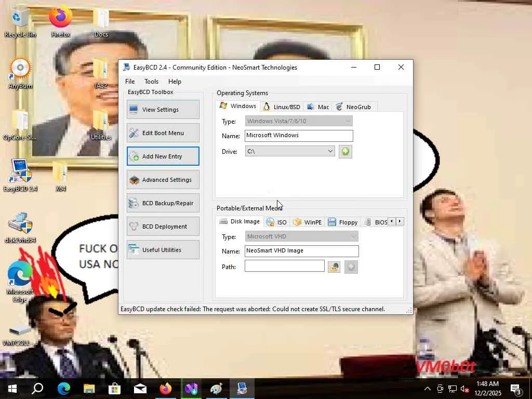Open the Help menu
Viewport: 532px width, 399px height.
tap(175, 82)
